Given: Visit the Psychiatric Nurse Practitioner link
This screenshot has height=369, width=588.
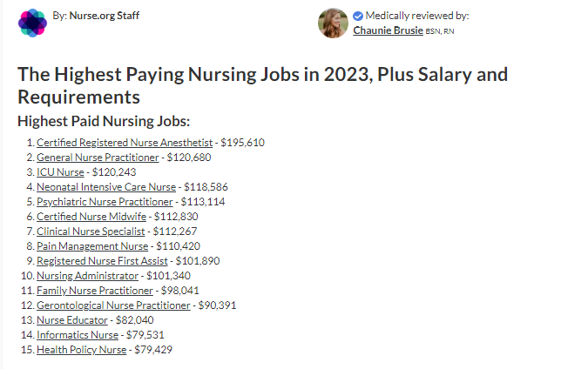Looking at the screenshot, I should 105,202.
